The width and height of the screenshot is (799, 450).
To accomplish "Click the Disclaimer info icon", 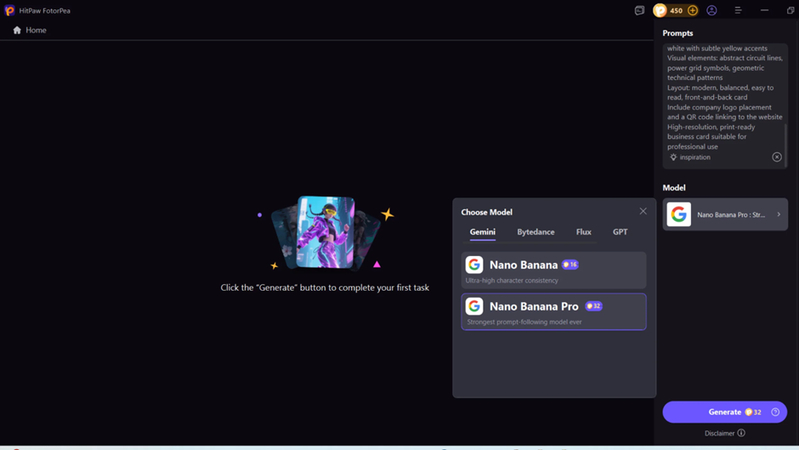I will click(x=741, y=433).
